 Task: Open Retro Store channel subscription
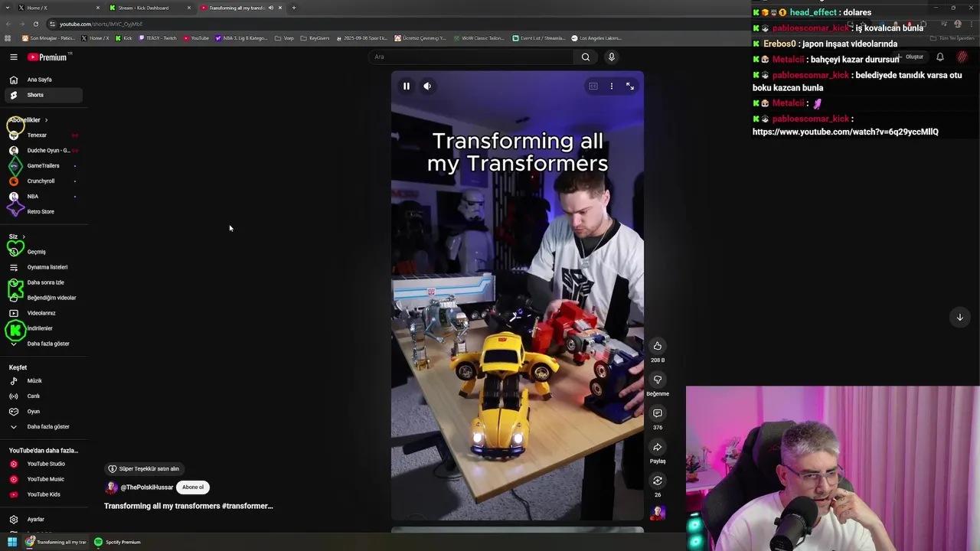click(42, 212)
